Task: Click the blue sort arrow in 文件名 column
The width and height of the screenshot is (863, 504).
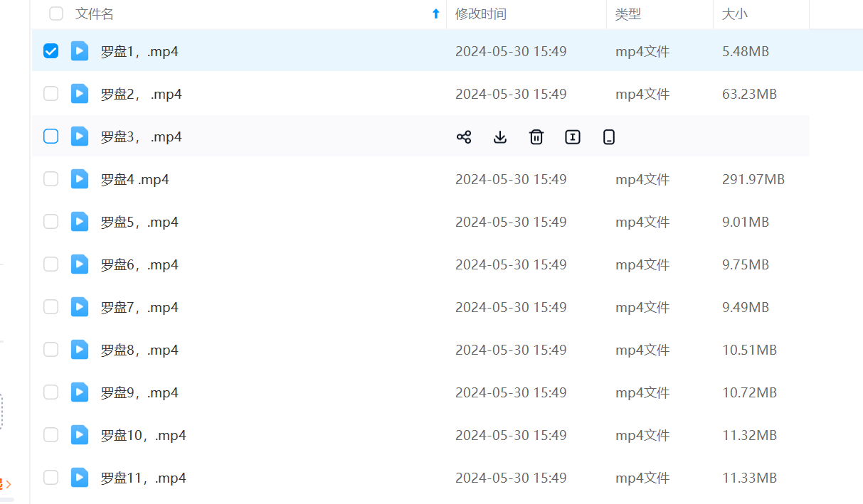Action: 436,14
